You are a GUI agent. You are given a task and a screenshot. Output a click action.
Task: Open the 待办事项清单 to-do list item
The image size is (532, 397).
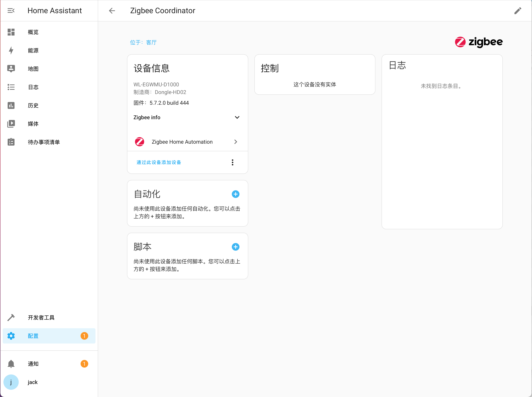44,142
